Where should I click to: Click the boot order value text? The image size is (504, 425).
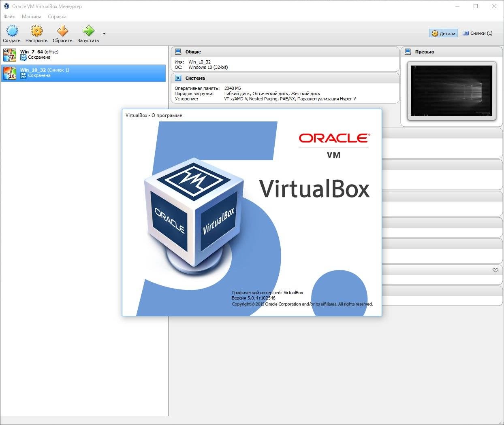pyautogui.click(x=272, y=93)
